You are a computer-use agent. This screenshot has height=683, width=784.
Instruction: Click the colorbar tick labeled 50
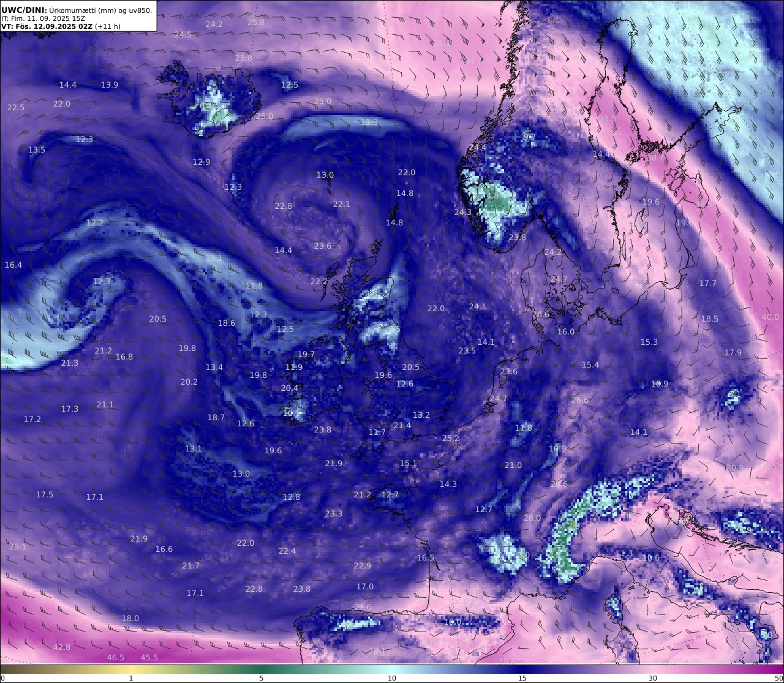[x=778, y=678]
